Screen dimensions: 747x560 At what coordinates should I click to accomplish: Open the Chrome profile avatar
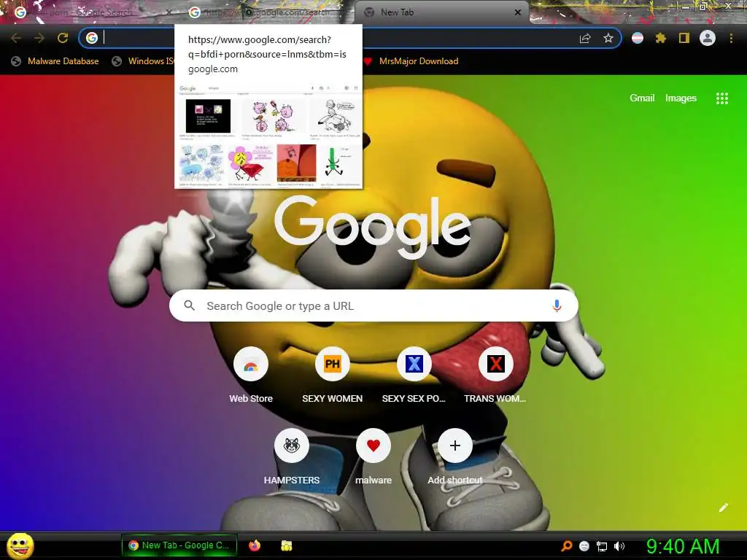(x=708, y=38)
